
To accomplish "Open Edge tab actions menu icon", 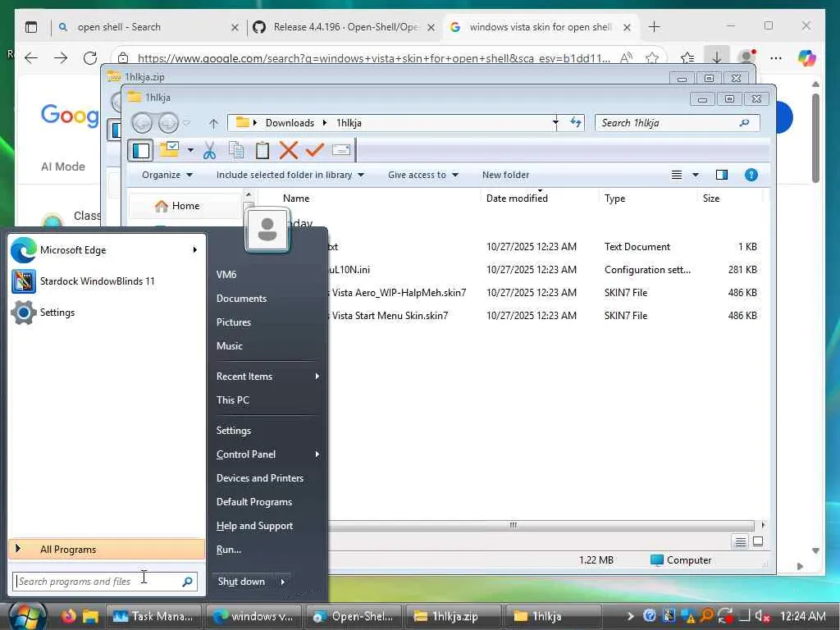I will (31, 27).
